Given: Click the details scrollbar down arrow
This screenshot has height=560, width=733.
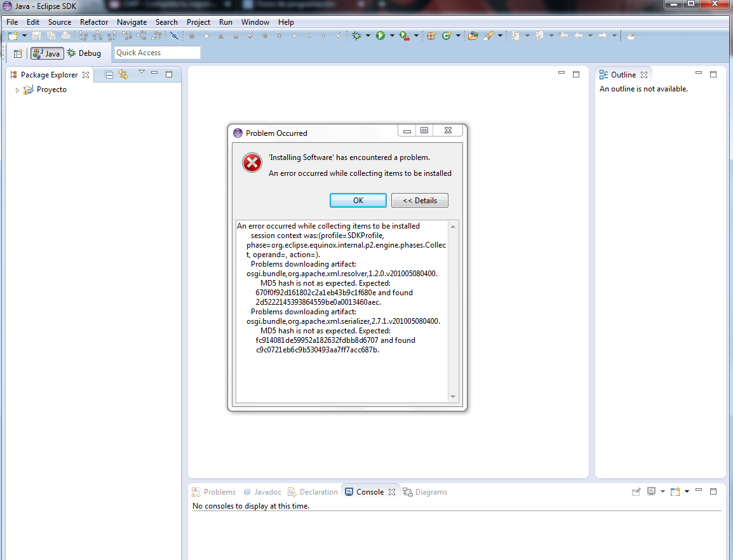Looking at the screenshot, I should pyautogui.click(x=453, y=397).
